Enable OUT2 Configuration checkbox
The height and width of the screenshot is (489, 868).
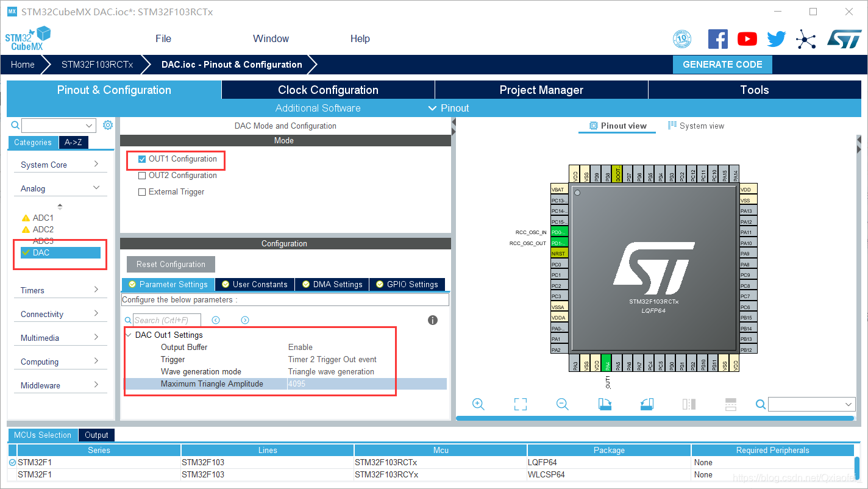coord(142,176)
